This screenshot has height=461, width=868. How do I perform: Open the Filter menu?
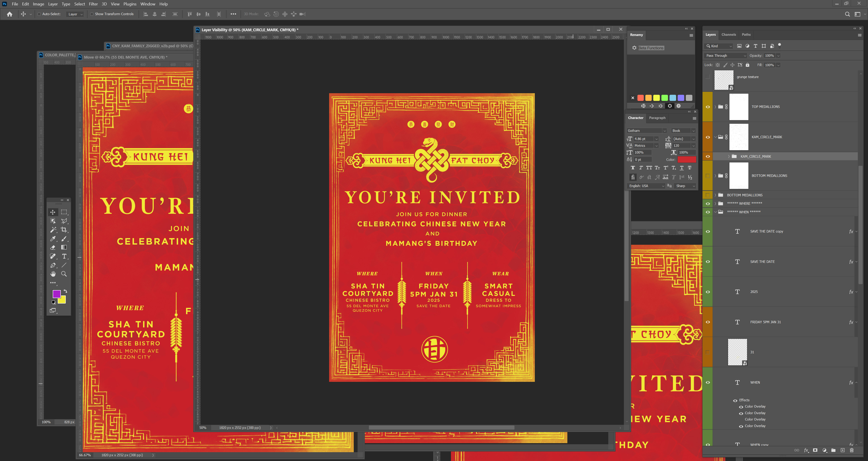[x=93, y=4]
